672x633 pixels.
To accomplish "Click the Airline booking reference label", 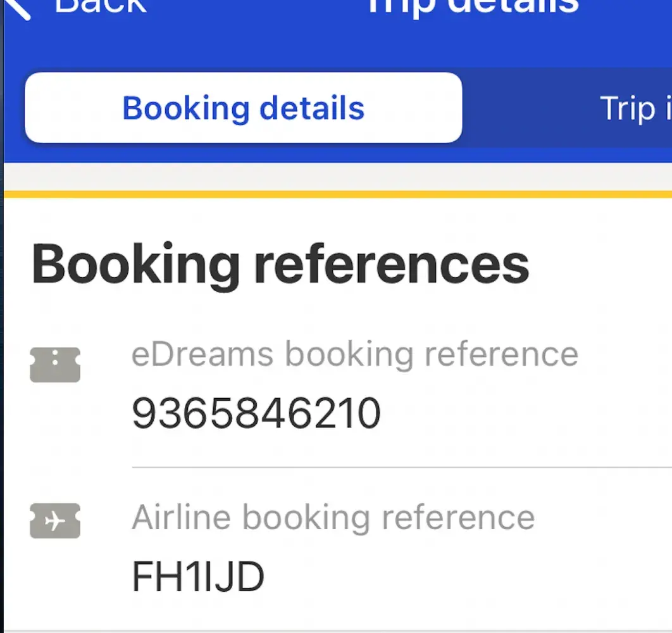I will (x=333, y=518).
